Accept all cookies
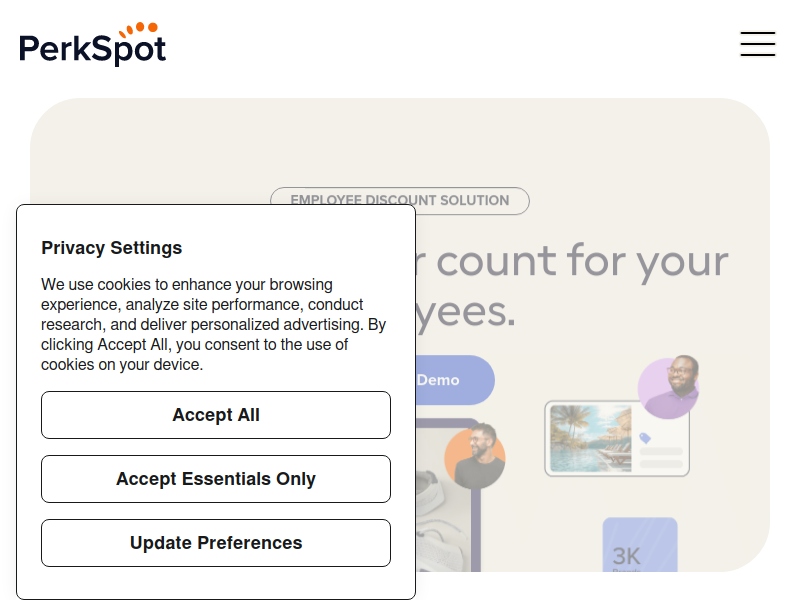 [x=216, y=415]
